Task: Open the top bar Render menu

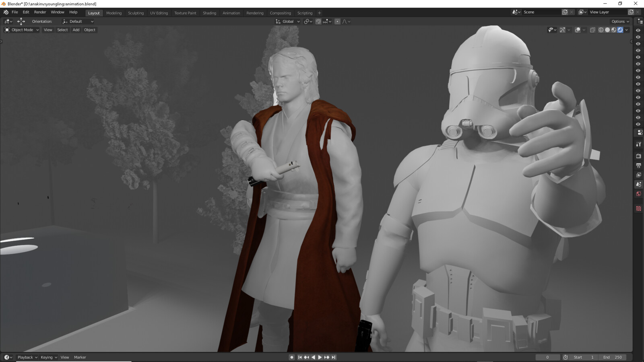Action: (x=40, y=12)
